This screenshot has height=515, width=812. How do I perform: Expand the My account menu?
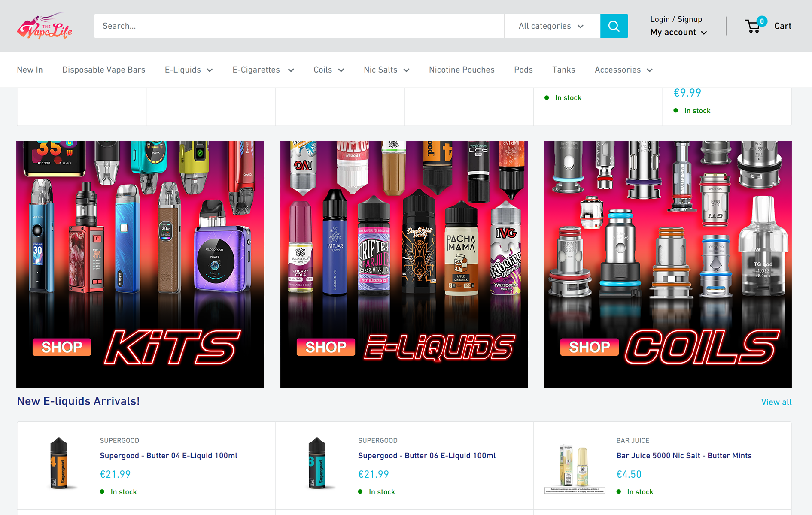pyautogui.click(x=678, y=33)
